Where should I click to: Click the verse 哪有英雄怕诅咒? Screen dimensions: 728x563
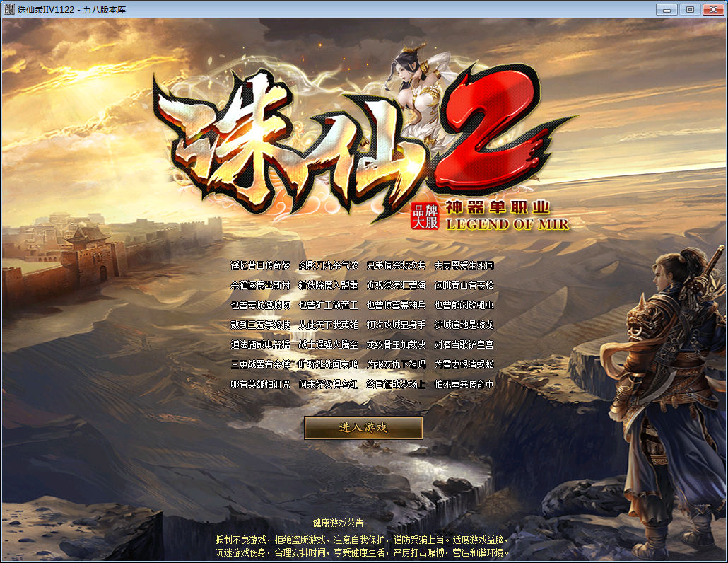[x=261, y=384]
